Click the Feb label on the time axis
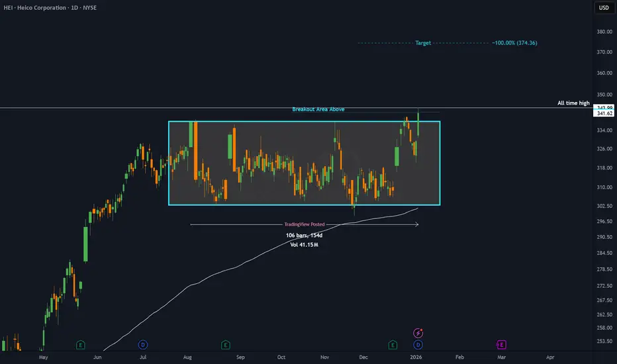 click(459, 357)
